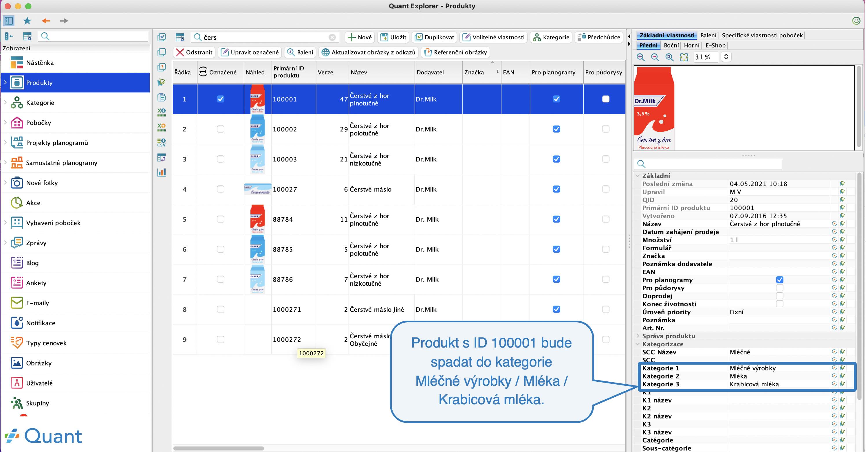Switch to the E-Shop image tab
The height and width of the screenshot is (452, 868).
[x=715, y=45]
